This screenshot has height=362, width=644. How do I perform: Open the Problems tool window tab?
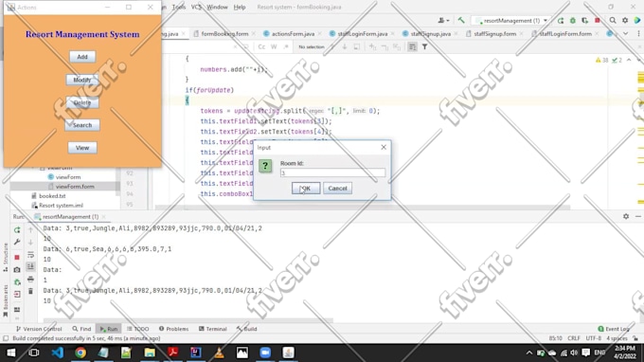[173, 329]
